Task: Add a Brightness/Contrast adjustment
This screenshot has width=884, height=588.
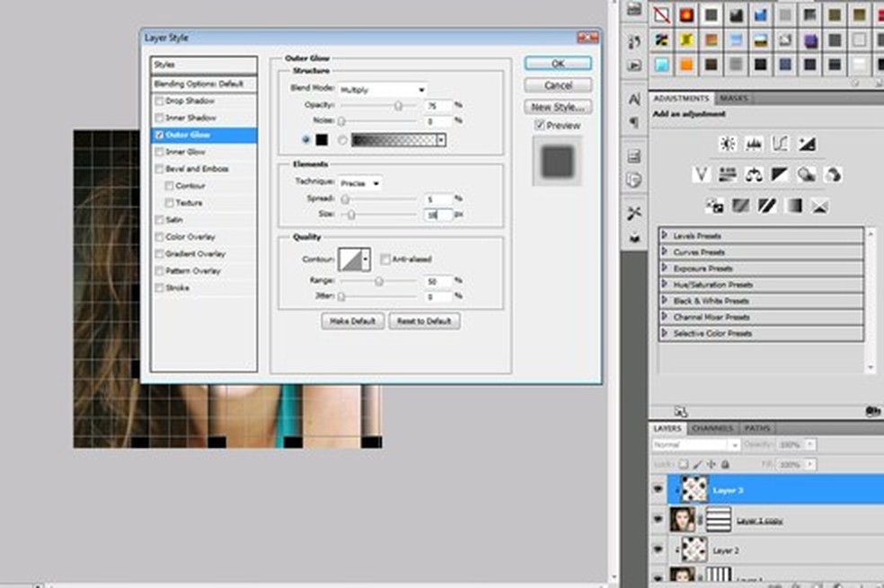Action: [728, 144]
